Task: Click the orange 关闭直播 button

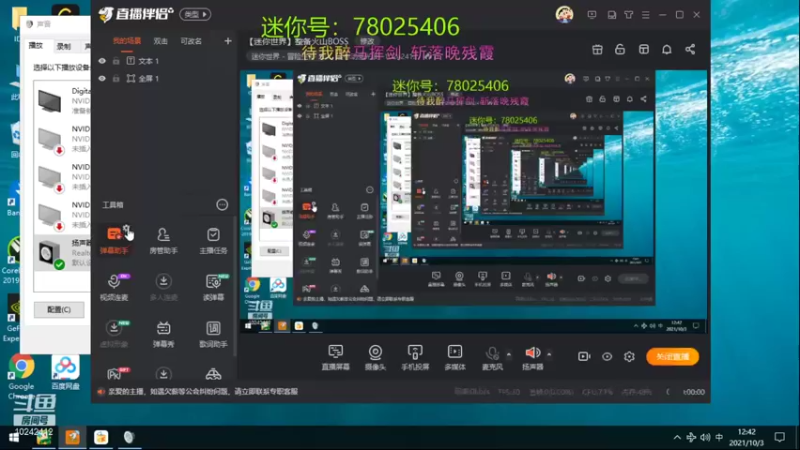Action: (672, 357)
